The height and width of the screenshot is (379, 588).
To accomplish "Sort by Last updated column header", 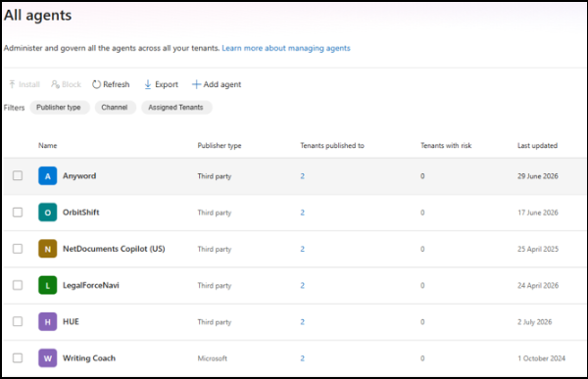I will [537, 146].
